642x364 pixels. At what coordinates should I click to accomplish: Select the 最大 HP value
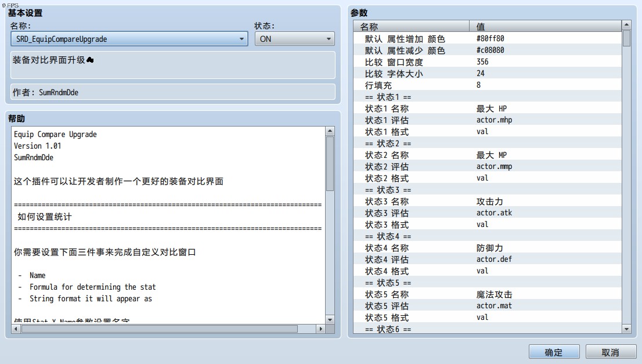491,109
